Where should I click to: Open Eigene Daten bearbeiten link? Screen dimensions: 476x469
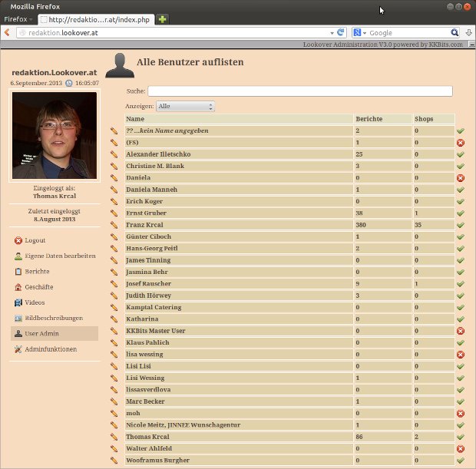pyautogui.click(x=60, y=256)
